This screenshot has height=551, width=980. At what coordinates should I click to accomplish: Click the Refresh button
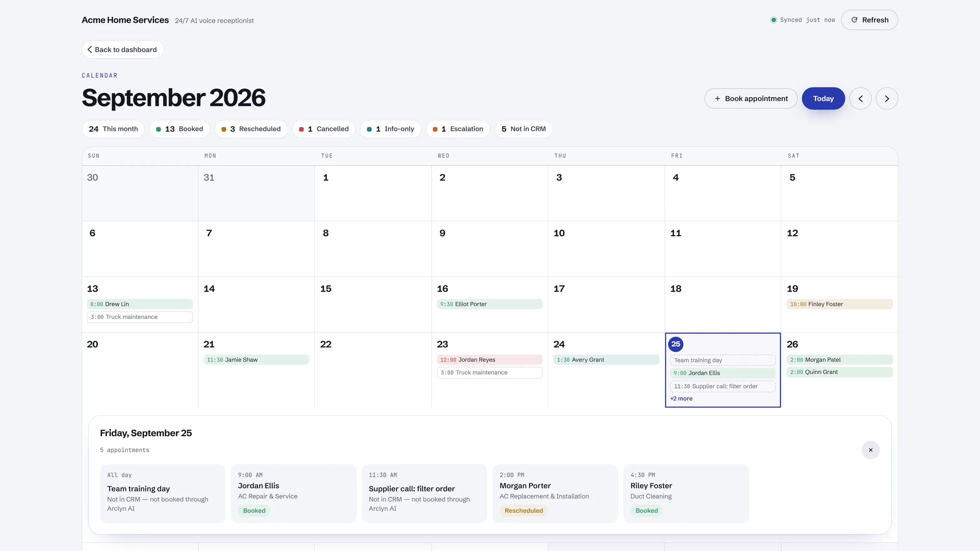pyautogui.click(x=869, y=20)
